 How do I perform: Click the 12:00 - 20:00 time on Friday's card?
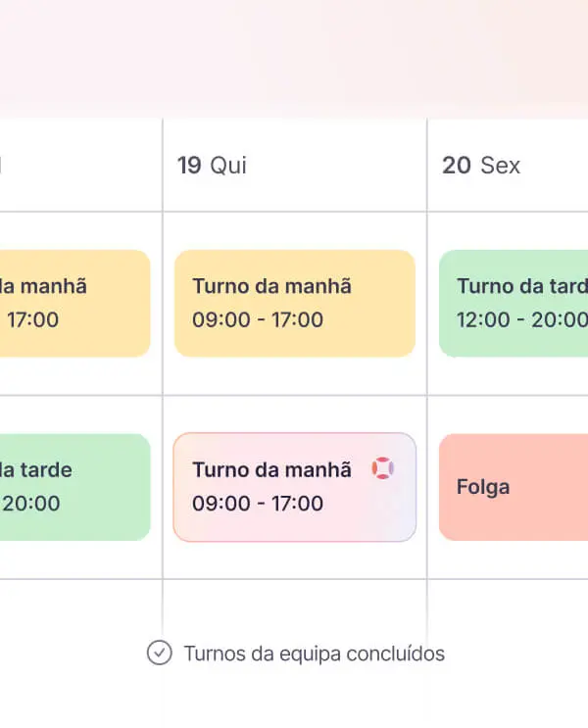(x=521, y=319)
